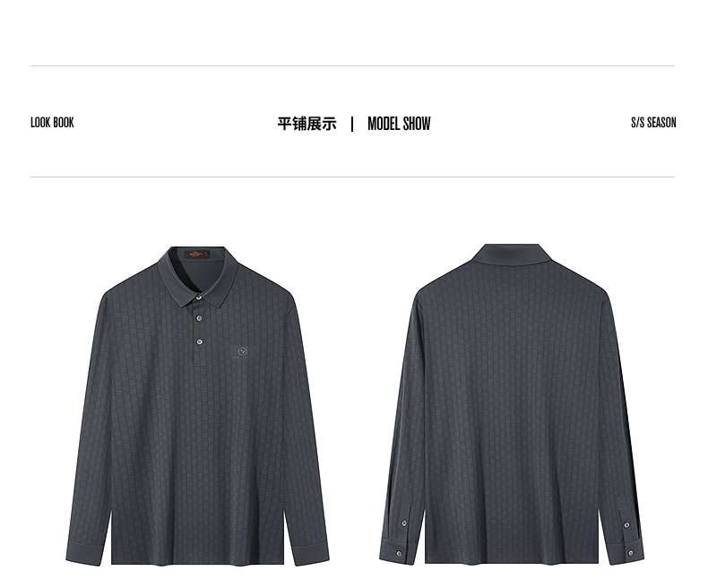Click the vertical divider between the titles

(352, 124)
